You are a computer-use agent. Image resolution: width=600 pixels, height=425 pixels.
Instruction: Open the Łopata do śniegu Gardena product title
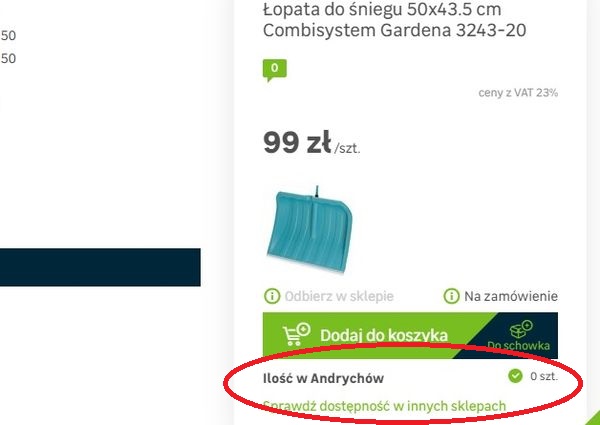click(x=394, y=20)
